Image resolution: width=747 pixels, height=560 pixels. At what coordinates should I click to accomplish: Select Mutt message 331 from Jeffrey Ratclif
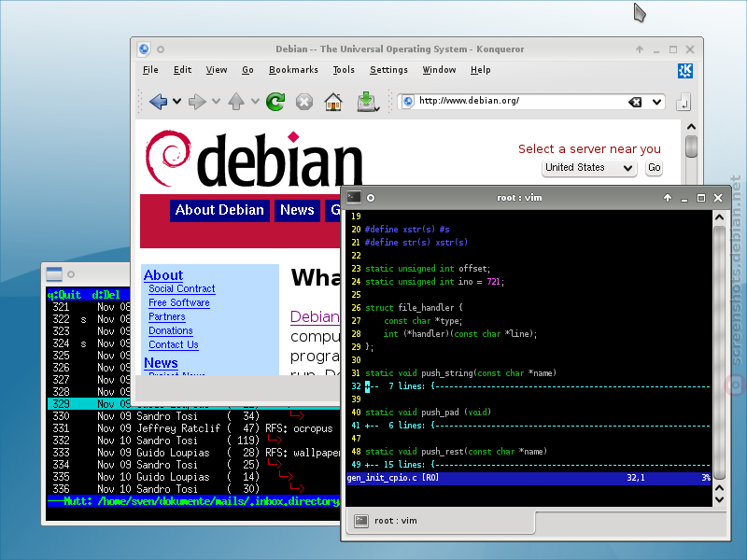[193, 428]
